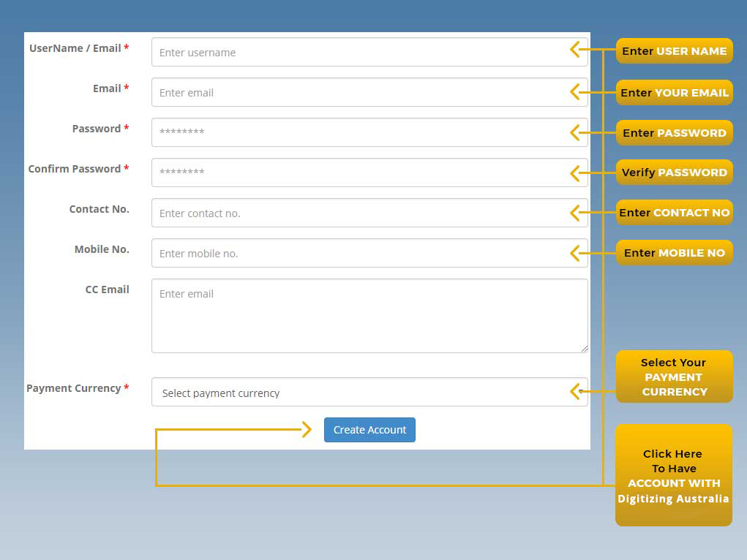Click inside the CC Email text area
The width and height of the screenshot is (747, 560).
click(369, 316)
